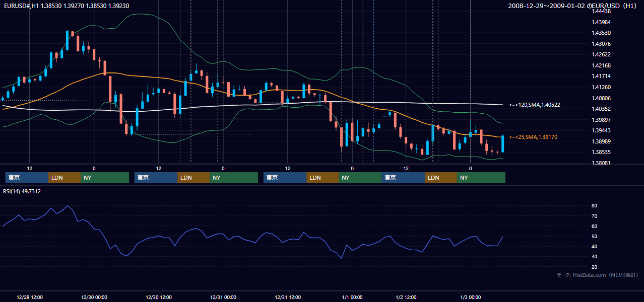Click price axis value 1.39443
Image resolution: width=644 pixels, height=302 pixels.
tap(601, 130)
